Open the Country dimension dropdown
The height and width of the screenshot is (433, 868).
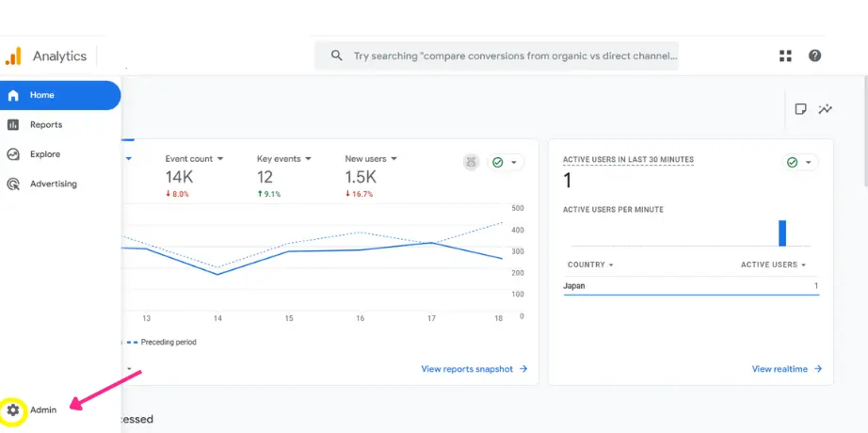588,265
